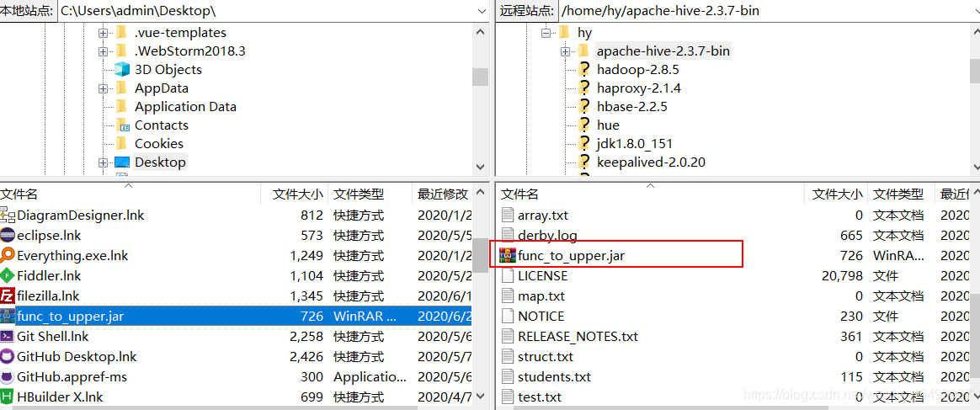Select haproxy-2.1.4 in remote tree
This screenshot has height=410, width=980.
pyautogui.click(x=639, y=88)
